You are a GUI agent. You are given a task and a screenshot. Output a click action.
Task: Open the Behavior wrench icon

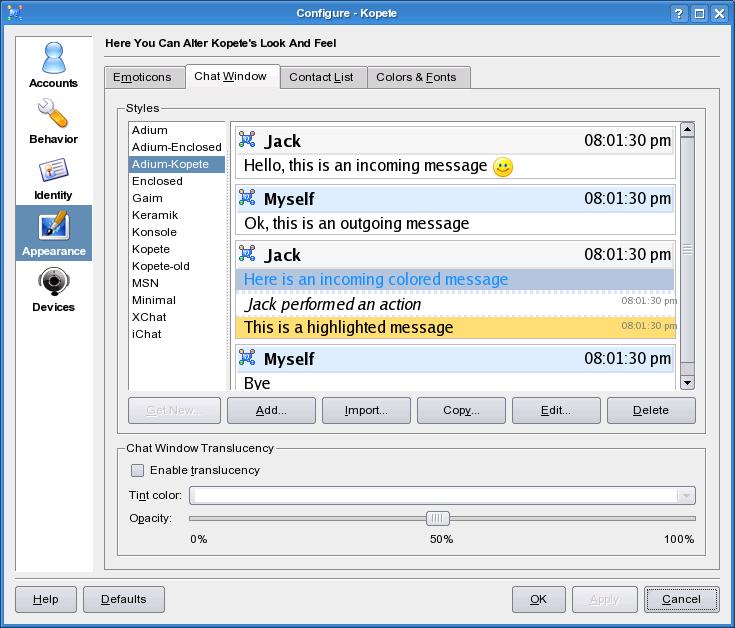click(52, 113)
